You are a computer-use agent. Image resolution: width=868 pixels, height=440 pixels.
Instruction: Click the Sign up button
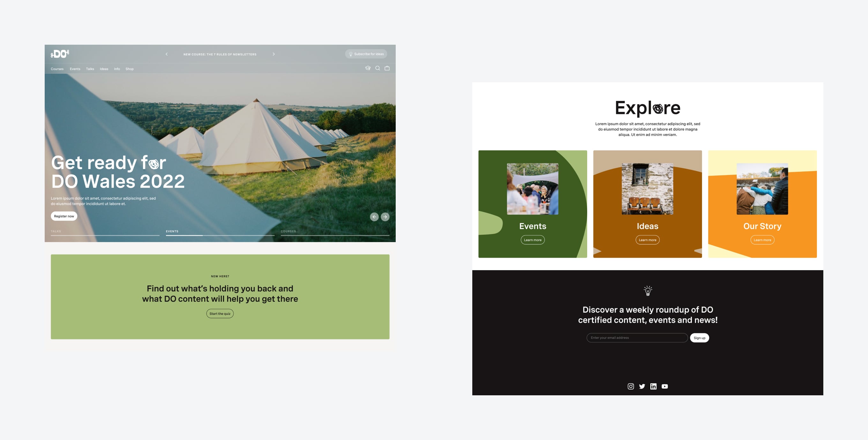pyautogui.click(x=700, y=338)
